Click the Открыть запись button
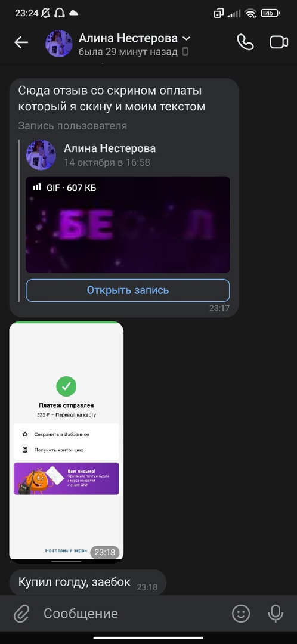The height and width of the screenshot is (644, 297). click(x=128, y=290)
